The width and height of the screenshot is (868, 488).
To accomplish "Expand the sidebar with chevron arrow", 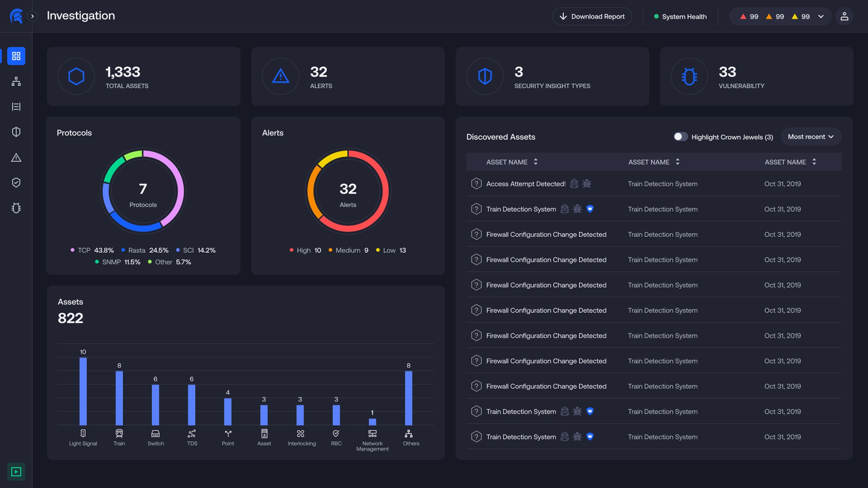I will tap(32, 16).
